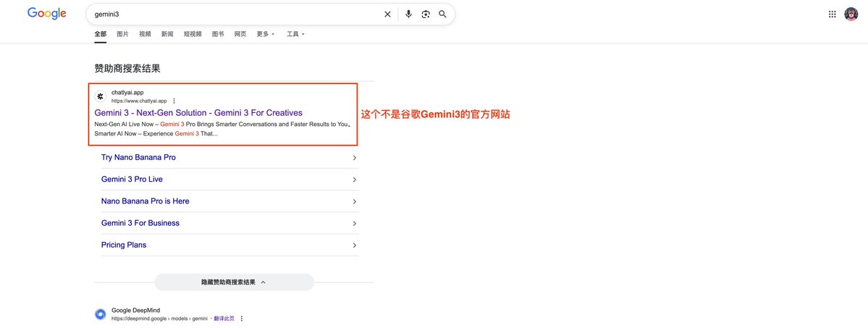This screenshot has height=328, width=868.
Task: Click chevron on Gemini 3 For Business row
Action: [x=354, y=223]
